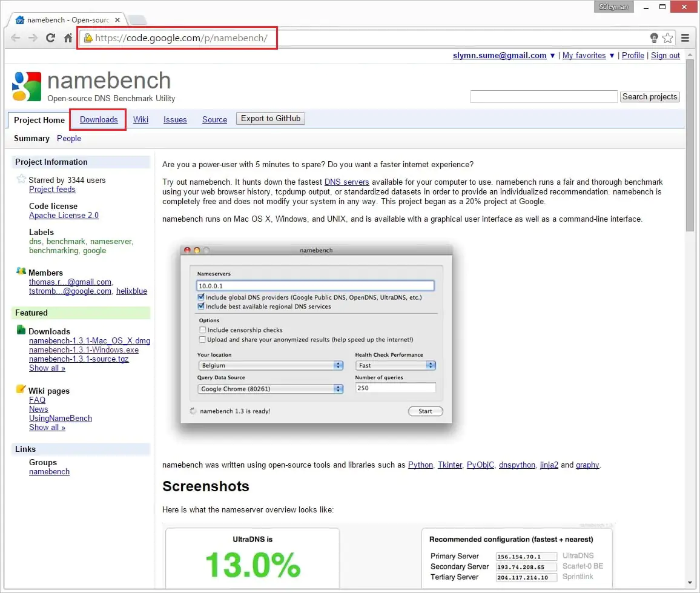Viewport: 700px width, 593px height.
Task: Click the lightbulb icon in address bar
Action: click(x=654, y=38)
